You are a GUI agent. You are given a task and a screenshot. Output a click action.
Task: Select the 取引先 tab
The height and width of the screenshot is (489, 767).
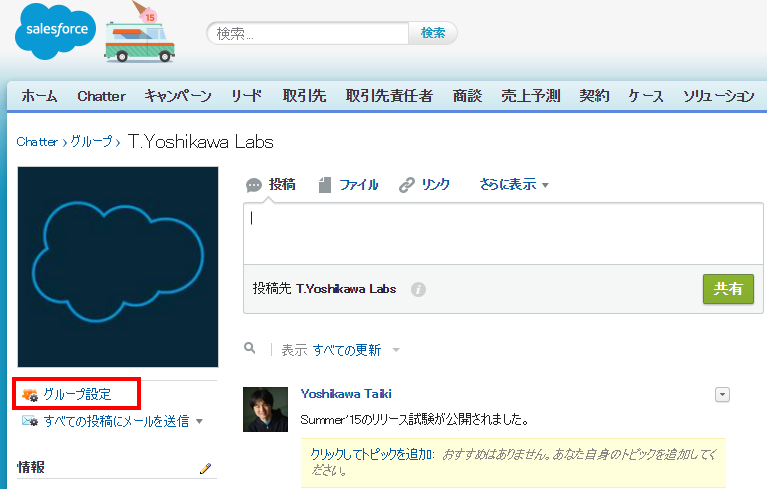(304, 96)
